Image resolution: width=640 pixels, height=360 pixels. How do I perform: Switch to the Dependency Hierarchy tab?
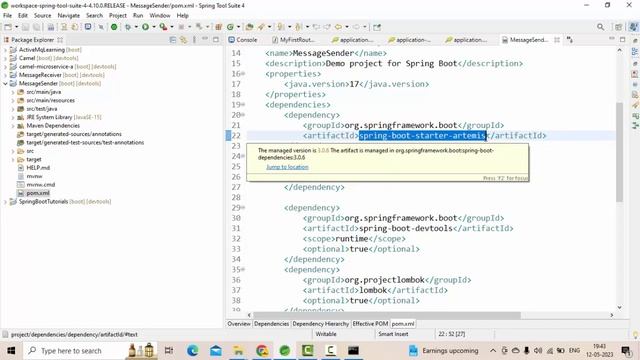pyautogui.click(x=321, y=324)
